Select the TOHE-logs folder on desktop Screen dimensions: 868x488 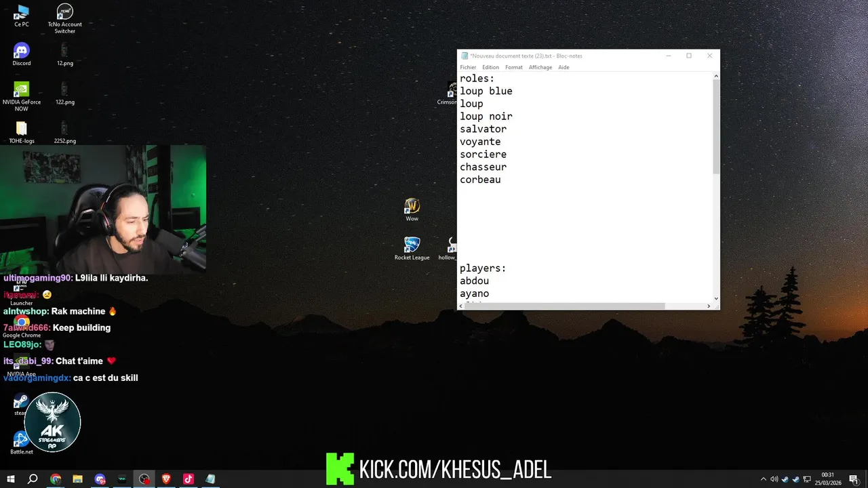click(22, 133)
